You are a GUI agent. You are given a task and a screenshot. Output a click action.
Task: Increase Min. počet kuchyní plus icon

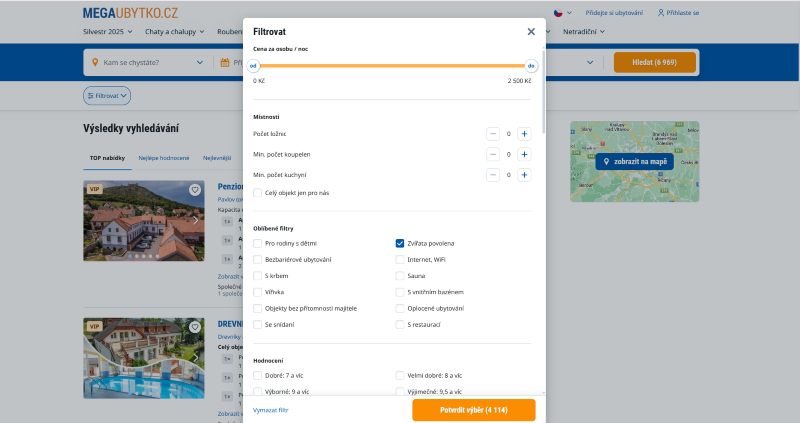524,175
